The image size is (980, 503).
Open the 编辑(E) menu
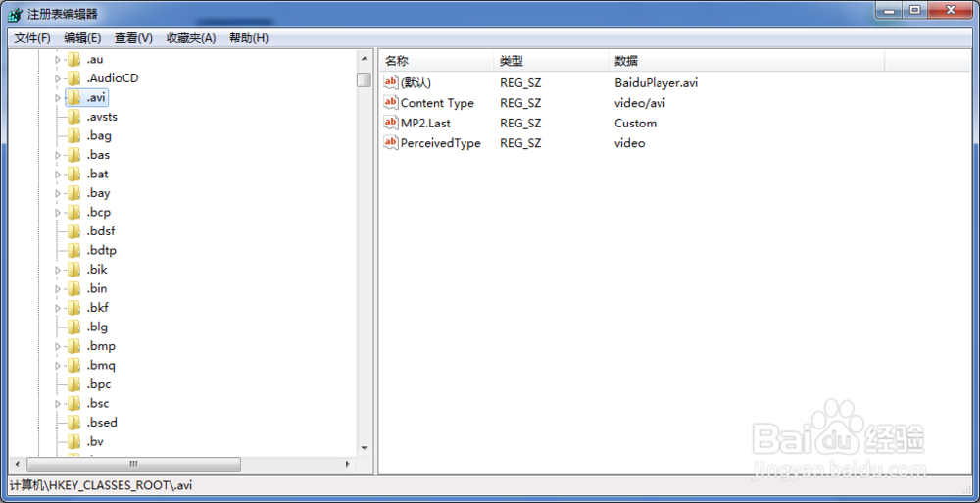tap(82, 38)
